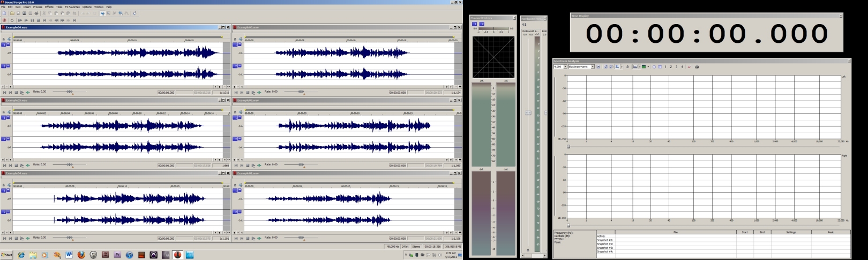
Task: Open the Effects menu
Action: [x=49, y=7]
